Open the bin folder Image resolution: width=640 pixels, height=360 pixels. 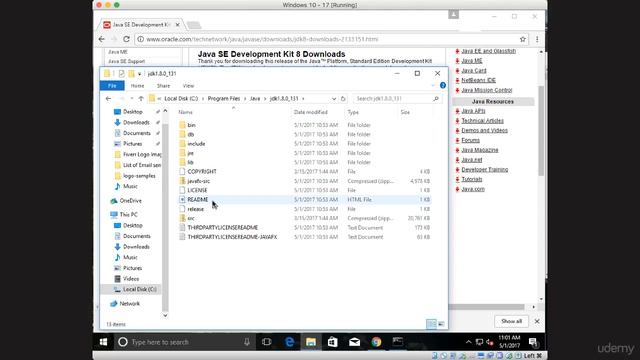point(191,125)
